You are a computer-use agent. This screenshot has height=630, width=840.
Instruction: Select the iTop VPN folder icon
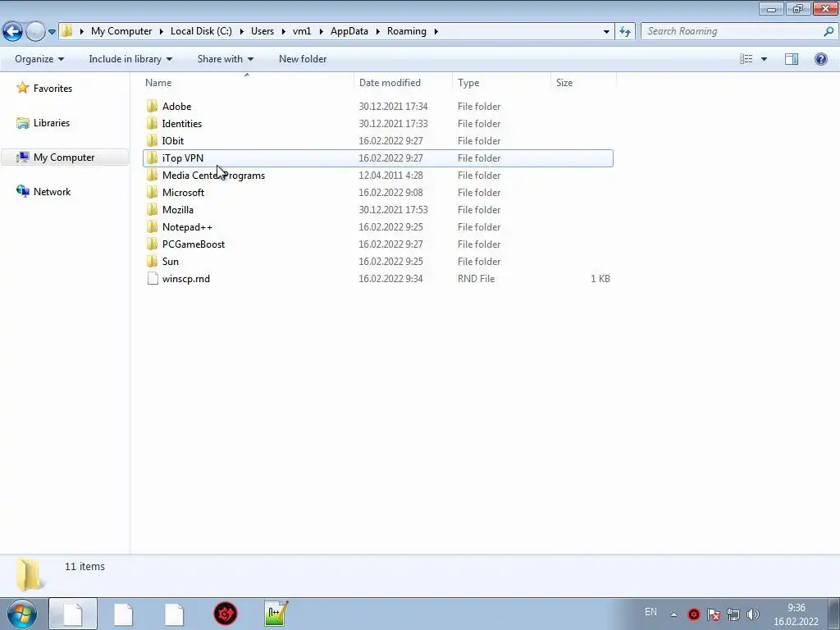pyautogui.click(x=152, y=158)
